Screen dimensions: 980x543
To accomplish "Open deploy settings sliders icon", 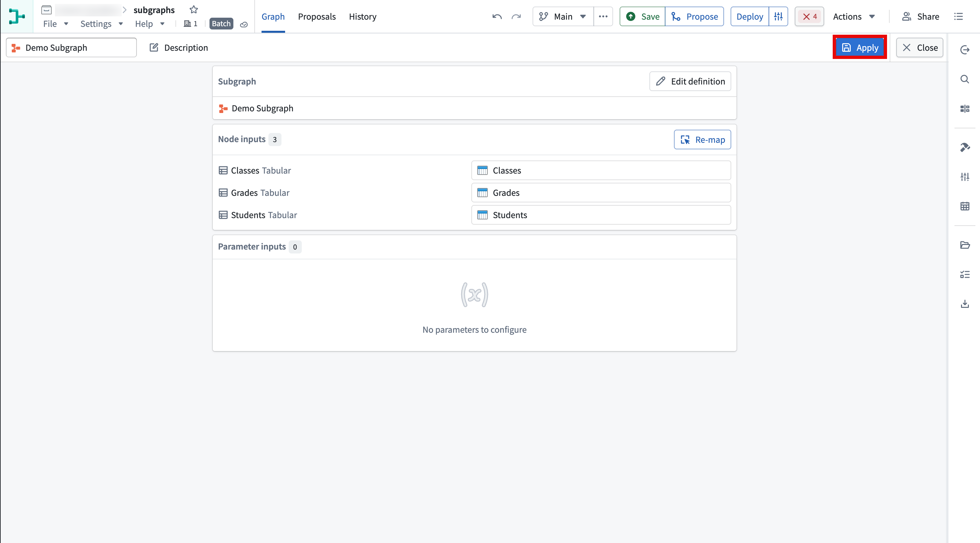I will 778,16.
